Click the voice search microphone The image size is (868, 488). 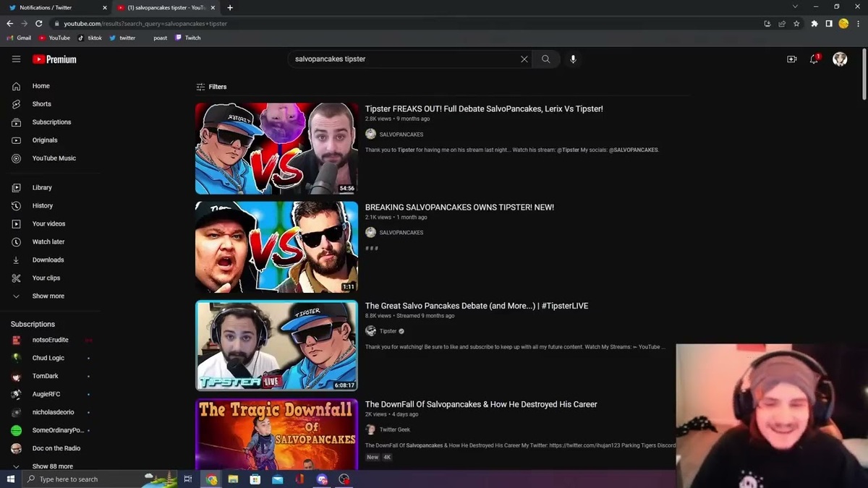[573, 59]
